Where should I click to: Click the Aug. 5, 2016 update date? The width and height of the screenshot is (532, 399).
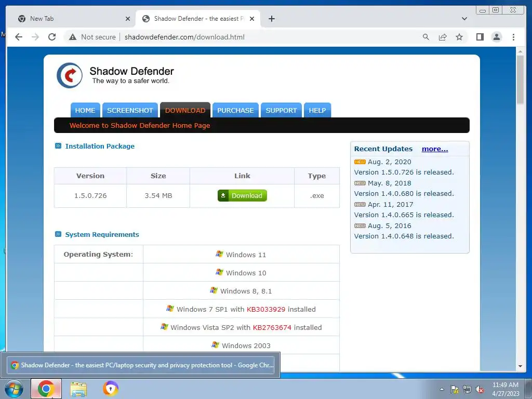[390, 225]
